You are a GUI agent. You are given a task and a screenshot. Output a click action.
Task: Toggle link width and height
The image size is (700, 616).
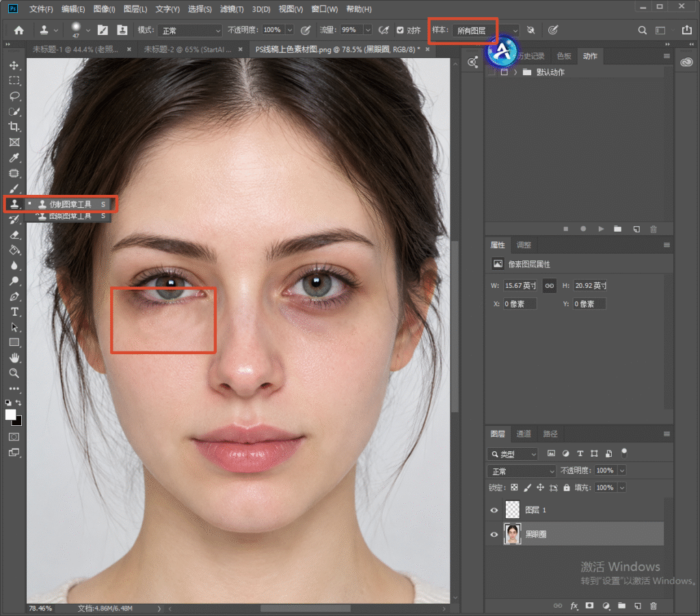click(x=549, y=286)
